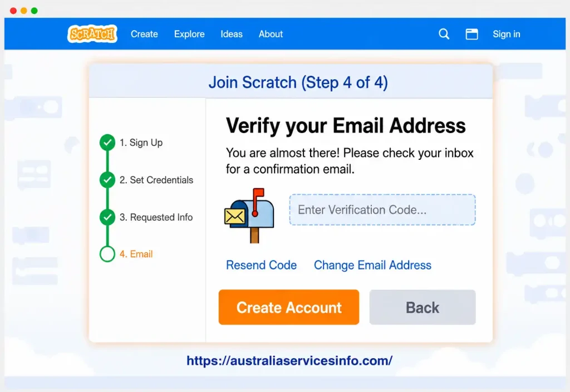Click the red close window button
The width and height of the screenshot is (570, 392).
pyautogui.click(x=13, y=11)
